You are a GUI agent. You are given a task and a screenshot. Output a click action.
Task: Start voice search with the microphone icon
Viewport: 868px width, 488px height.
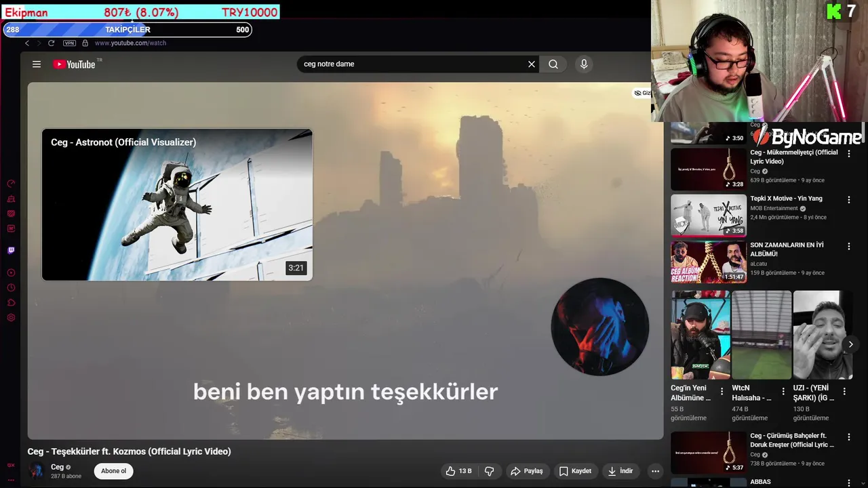click(x=584, y=64)
